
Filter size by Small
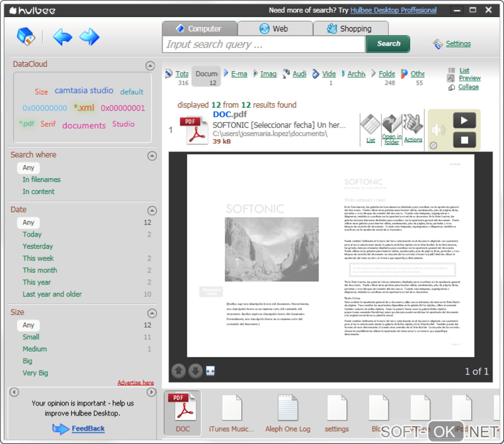[31, 337]
